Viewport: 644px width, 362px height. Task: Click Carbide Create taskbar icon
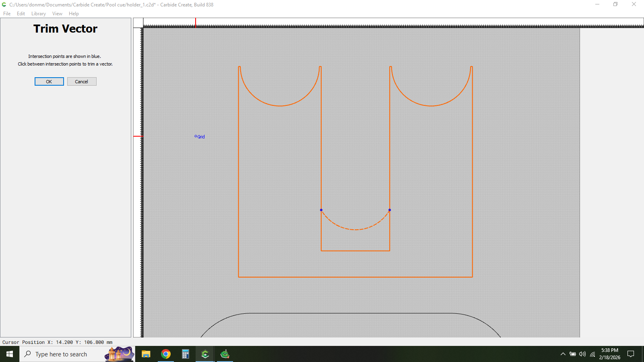(205, 354)
